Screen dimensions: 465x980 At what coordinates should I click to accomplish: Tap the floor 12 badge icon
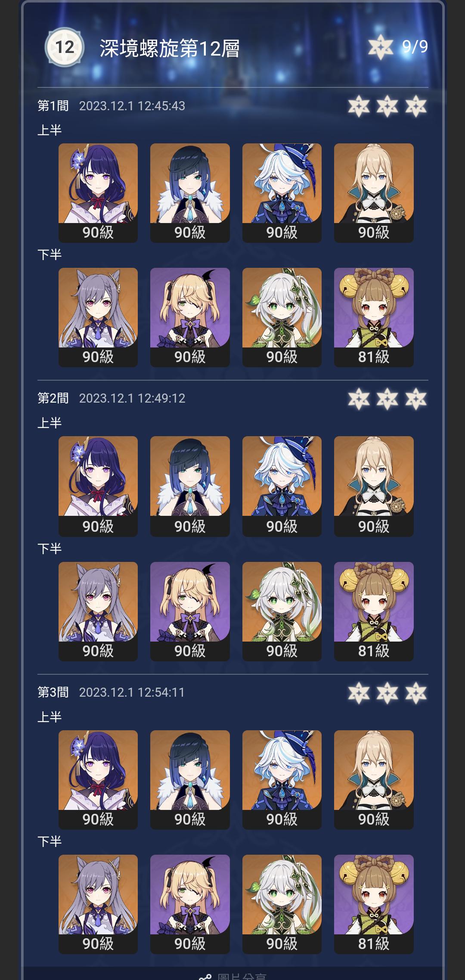(65, 47)
